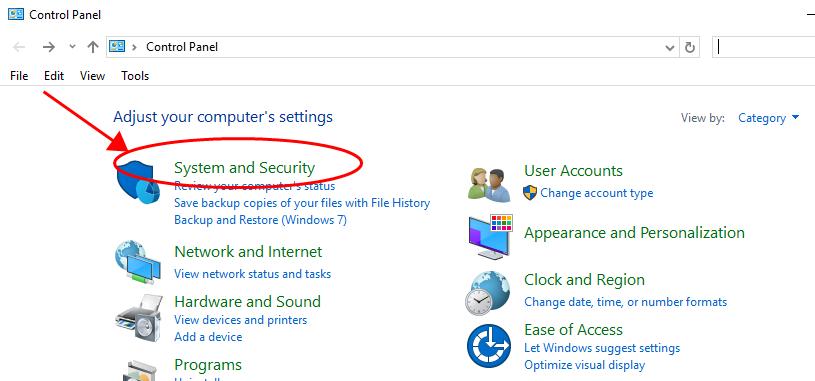Expand the recent locations chevron
The image size is (815, 381).
coord(72,47)
